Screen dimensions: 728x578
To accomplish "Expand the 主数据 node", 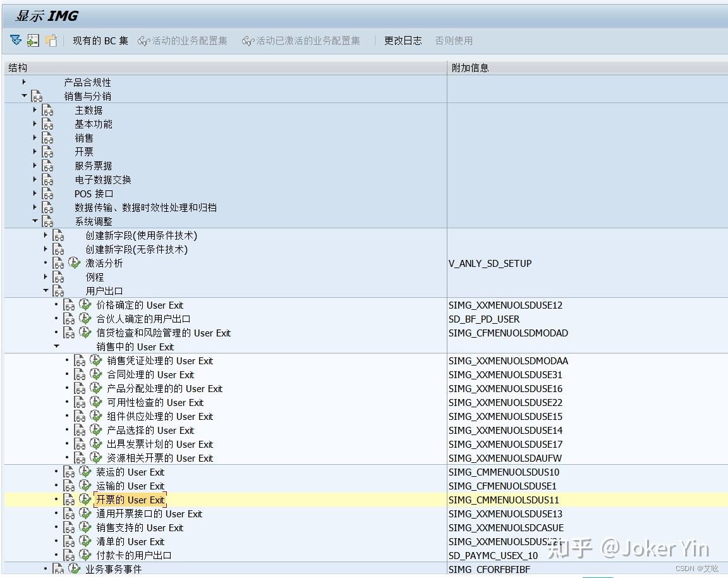I will [x=34, y=109].
